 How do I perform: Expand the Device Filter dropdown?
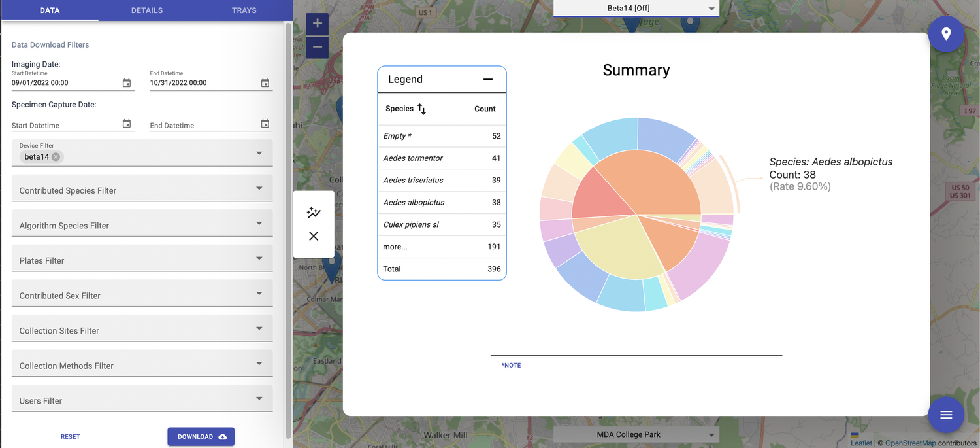(259, 153)
